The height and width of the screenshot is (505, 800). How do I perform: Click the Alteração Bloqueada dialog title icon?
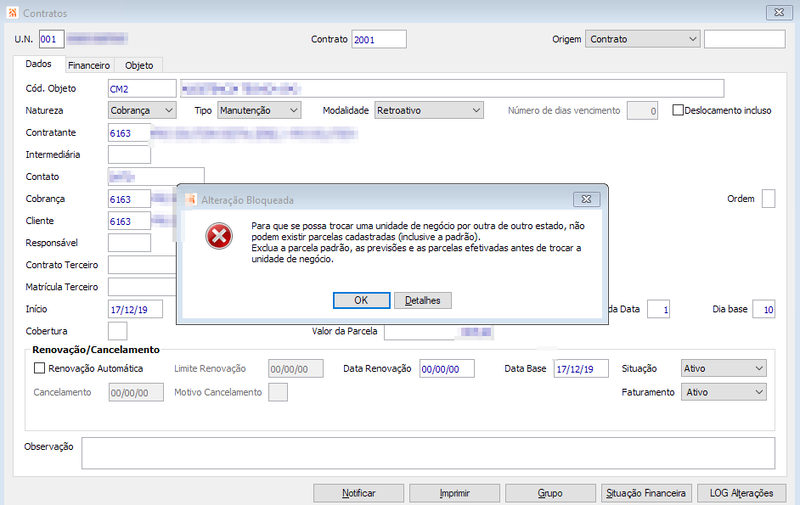point(191,200)
